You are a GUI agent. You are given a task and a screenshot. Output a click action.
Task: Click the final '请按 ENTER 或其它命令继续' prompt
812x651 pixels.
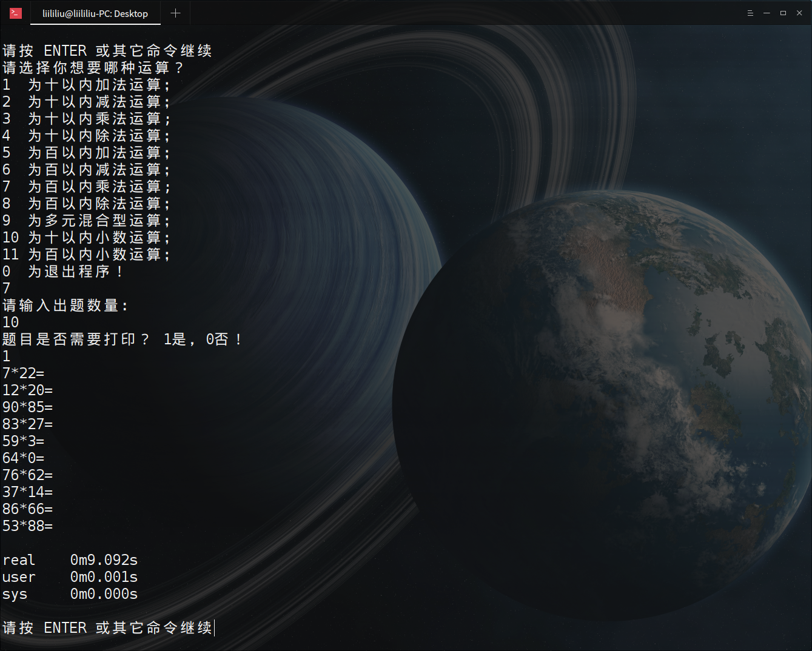pos(107,627)
